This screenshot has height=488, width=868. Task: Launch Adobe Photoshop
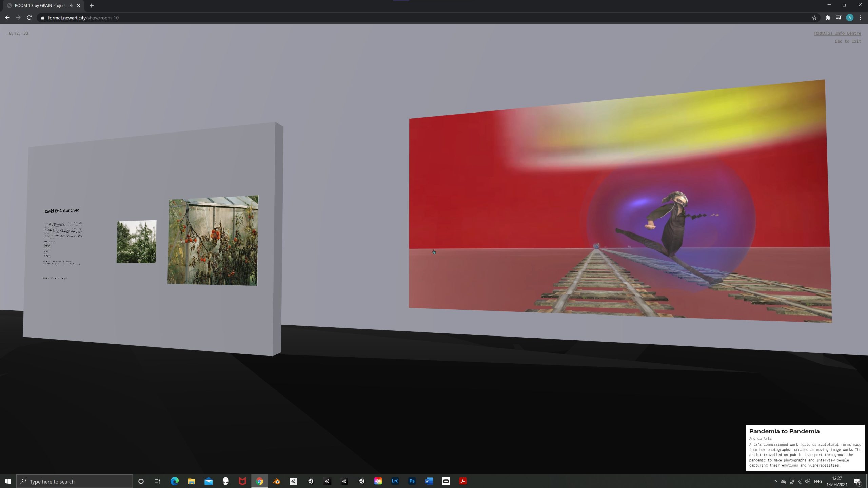click(412, 481)
